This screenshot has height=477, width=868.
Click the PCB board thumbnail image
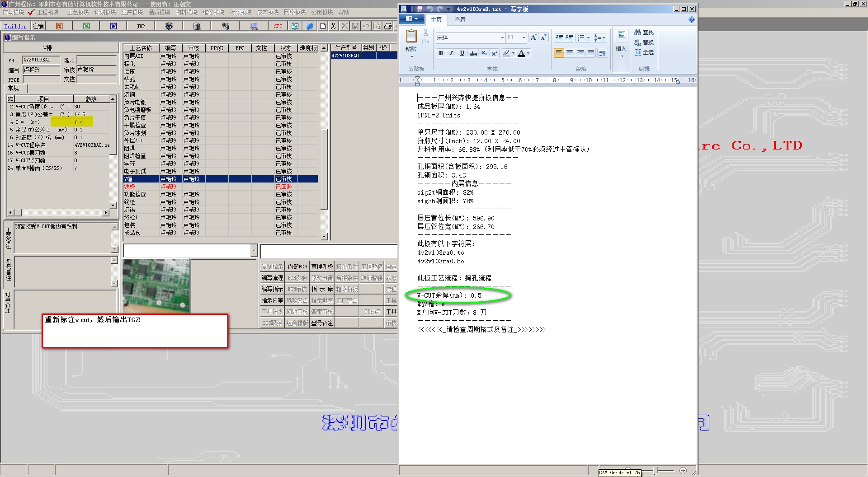click(156, 285)
